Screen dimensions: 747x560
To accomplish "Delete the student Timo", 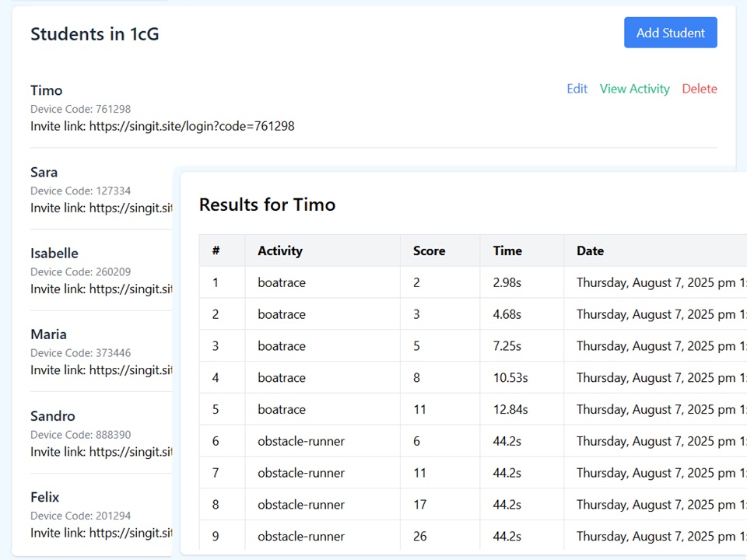I will coord(700,89).
